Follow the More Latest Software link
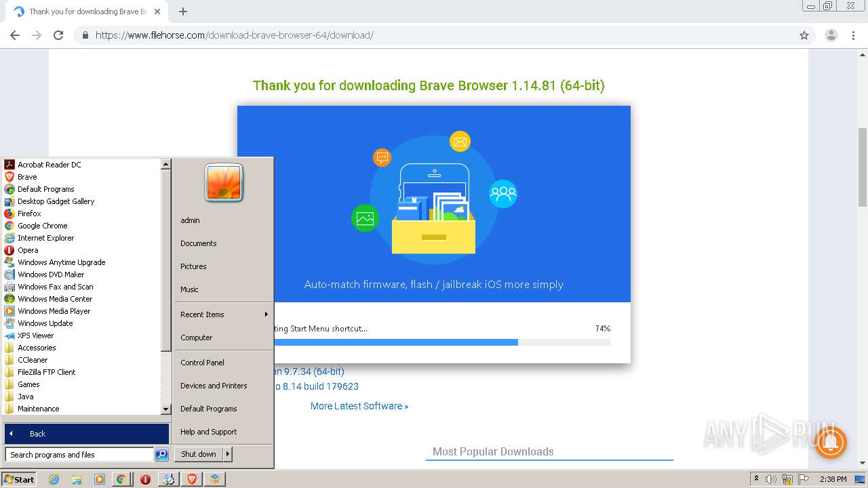This screenshot has height=488, width=868. (x=359, y=406)
